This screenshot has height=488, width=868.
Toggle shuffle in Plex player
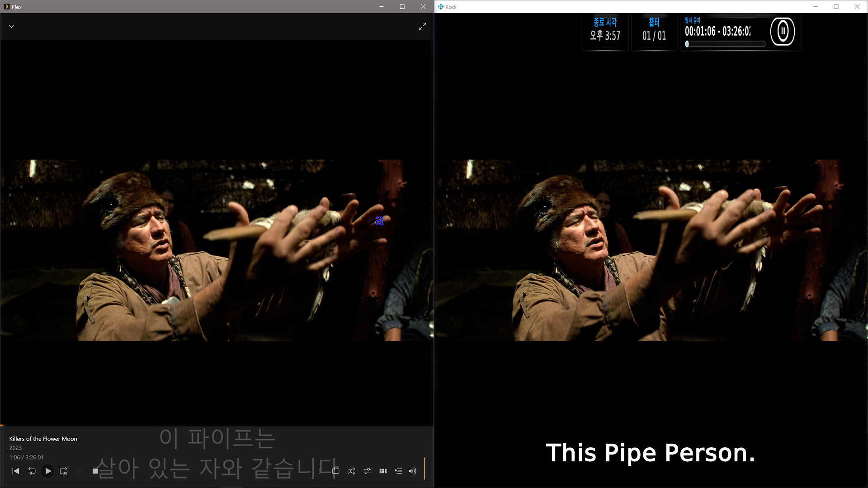351,471
